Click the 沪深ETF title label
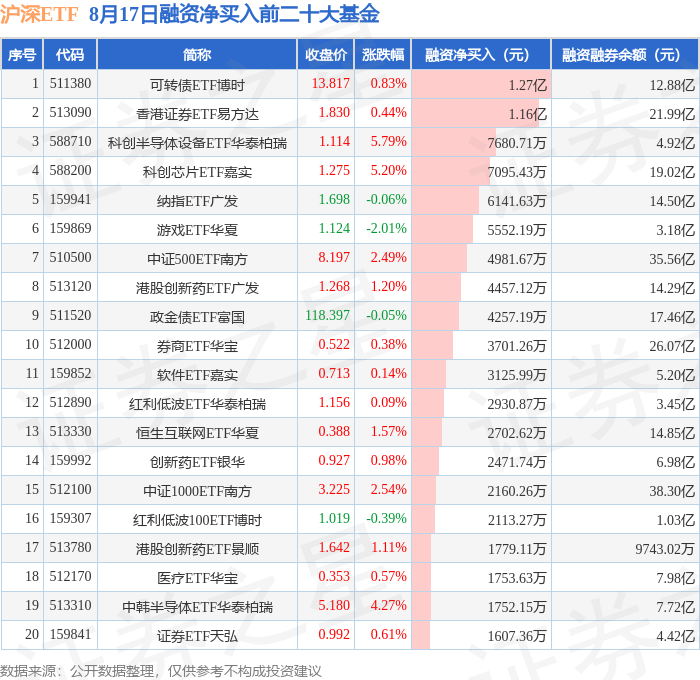Image resolution: width=700 pixels, height=680 pixels. click(x=39, y=14)
